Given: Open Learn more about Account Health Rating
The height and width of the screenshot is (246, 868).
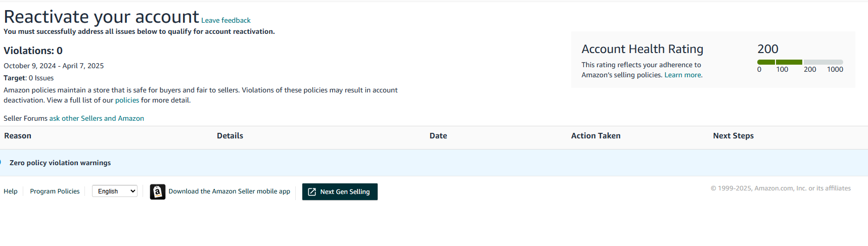Looking at the screenshot, I should click(x=683, y=75).
